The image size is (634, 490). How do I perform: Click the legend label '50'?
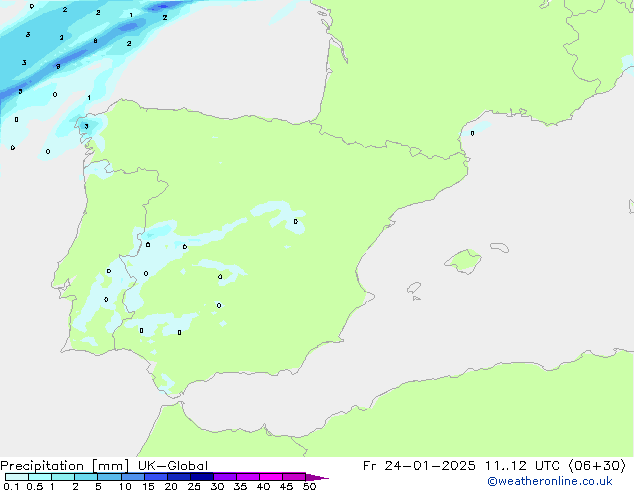309,486
